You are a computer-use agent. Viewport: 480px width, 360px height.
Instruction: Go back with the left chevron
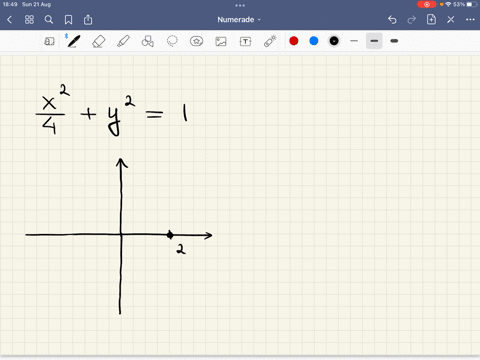[x=9, y=20]
